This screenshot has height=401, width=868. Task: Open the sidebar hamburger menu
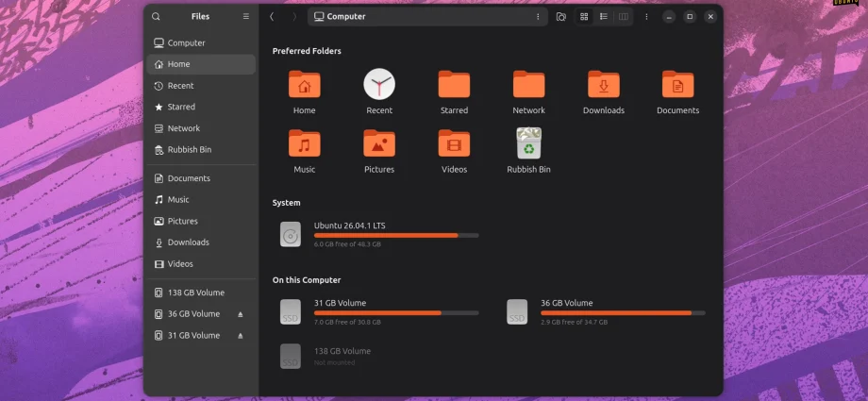point(246,17)
